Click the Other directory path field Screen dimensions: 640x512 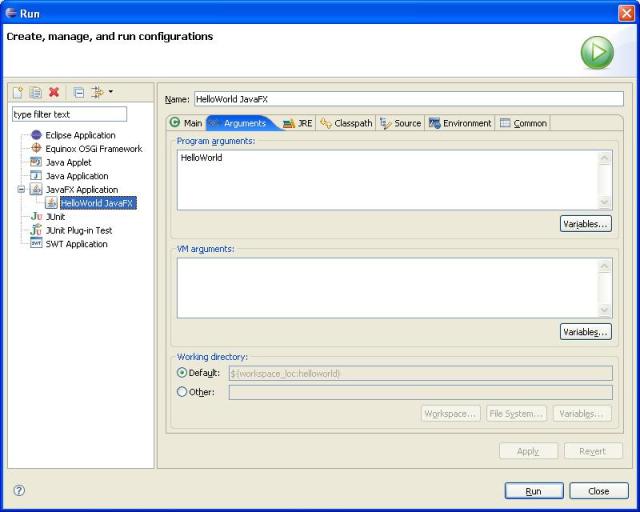tap(420, 392)
